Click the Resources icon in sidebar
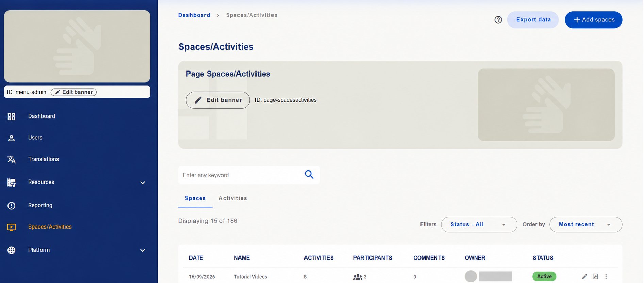 coord(11,183)
